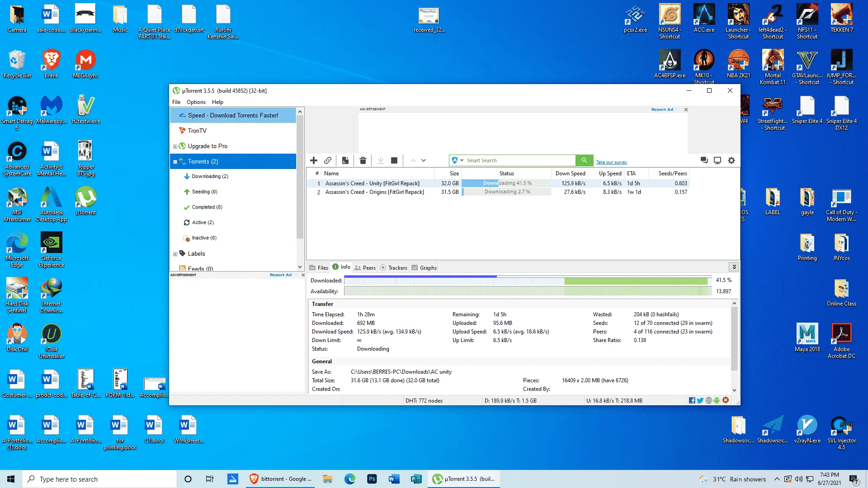Click the Android icon in status bar
The image size is (868, 488).
(x=717, y=400)
